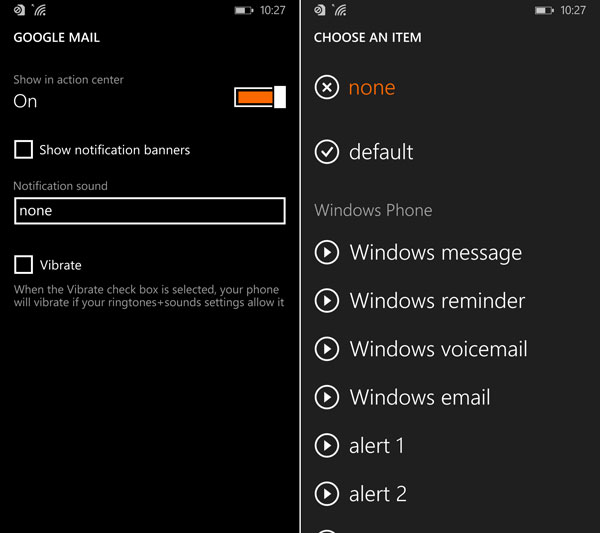Image resolution: width=600 pixels, height=533 pixels.
Task: Choose 'alert 1' as notification sound
Action: point(377,446)
